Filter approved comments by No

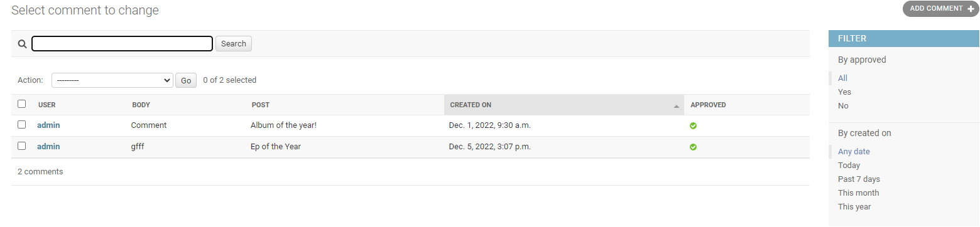843,106
